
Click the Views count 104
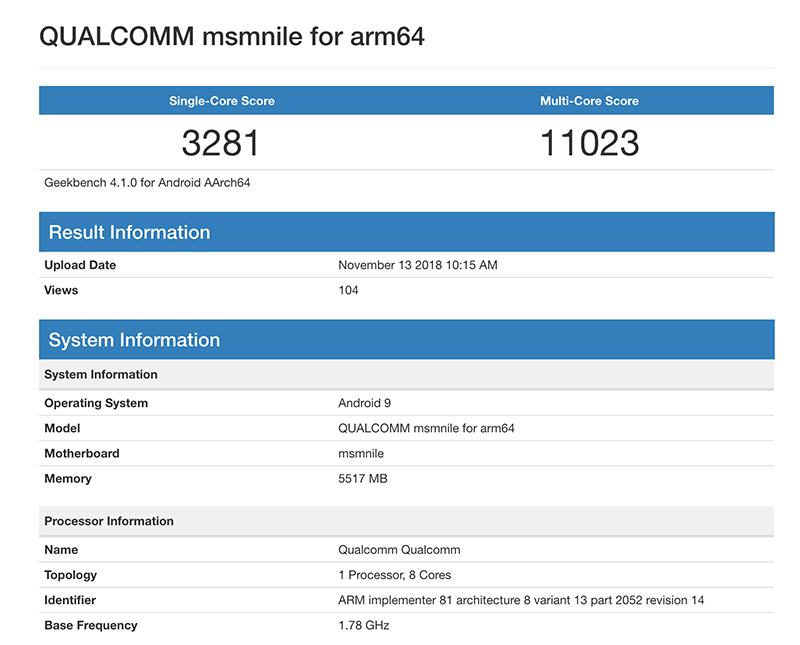[347, 290]
